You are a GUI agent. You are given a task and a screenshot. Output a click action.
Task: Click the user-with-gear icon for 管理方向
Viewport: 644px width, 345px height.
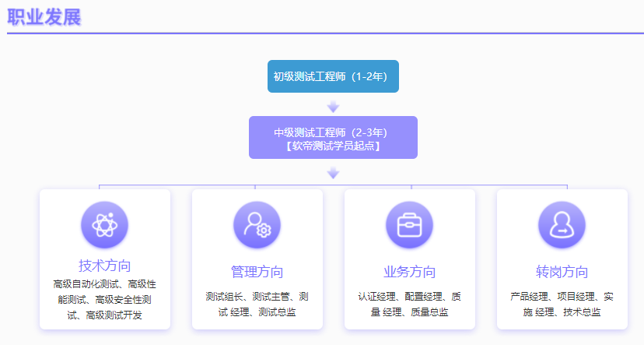[x=257, y=226]
